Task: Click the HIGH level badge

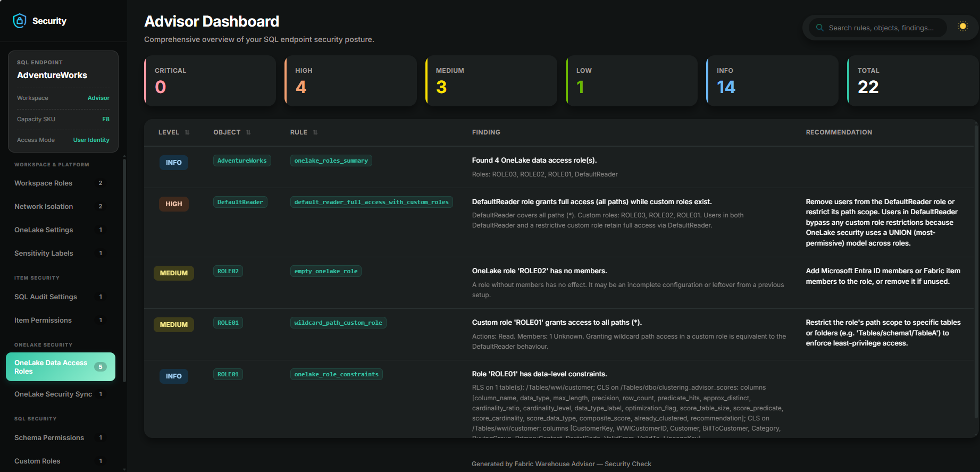Action: (174, 204)
